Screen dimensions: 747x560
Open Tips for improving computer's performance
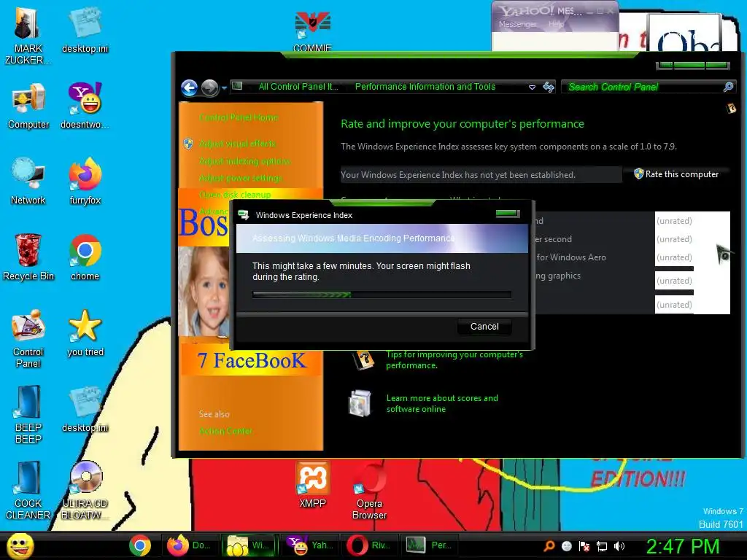pyautogui.click(x=454, y=360)
